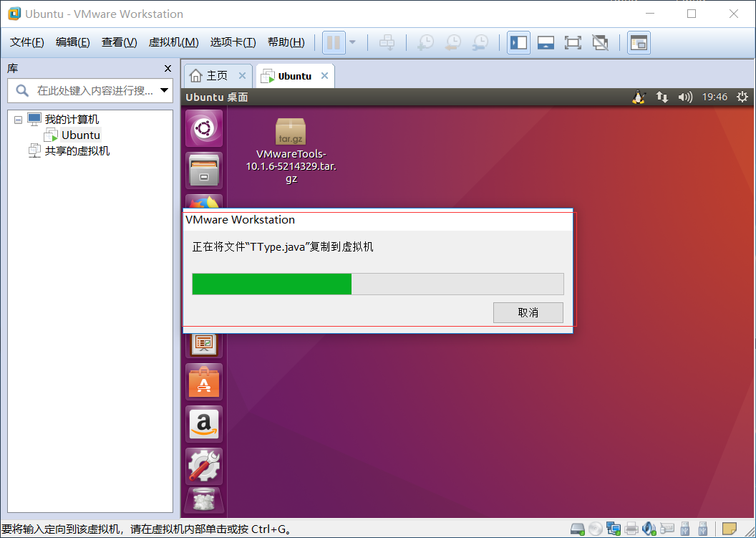Click the printer device status icon
This screenshot has height=538, width=756.
pos(631,529)
